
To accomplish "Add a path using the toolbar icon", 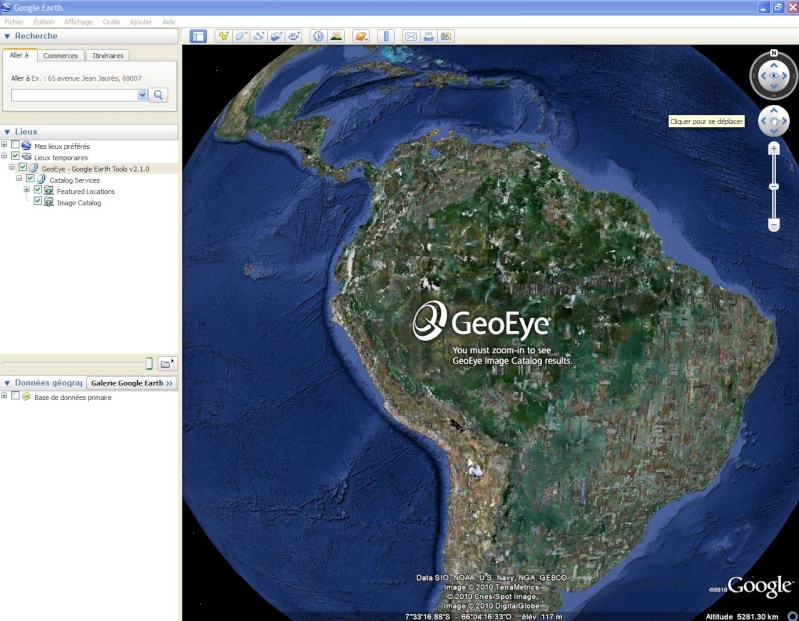I will coord(258,36).
